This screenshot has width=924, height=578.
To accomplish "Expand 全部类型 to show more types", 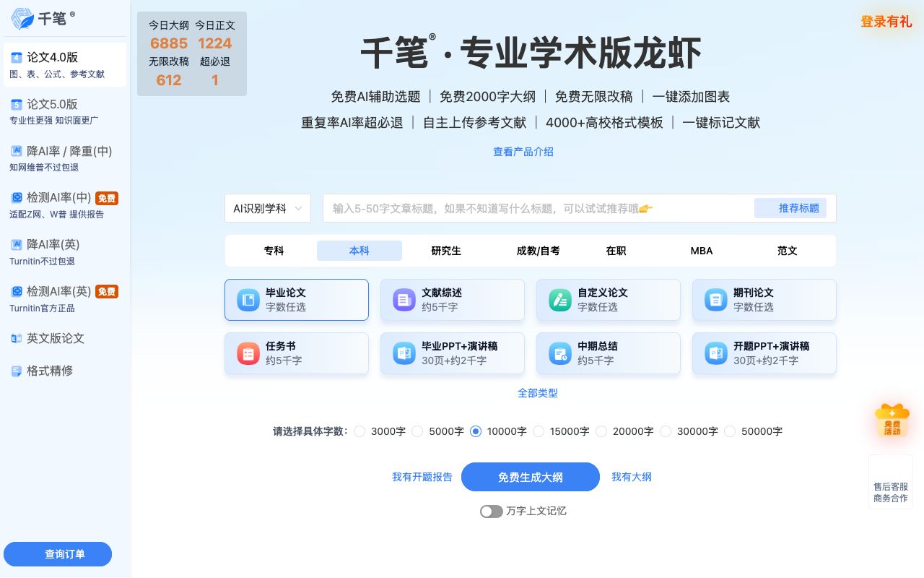I will [538, 393].
